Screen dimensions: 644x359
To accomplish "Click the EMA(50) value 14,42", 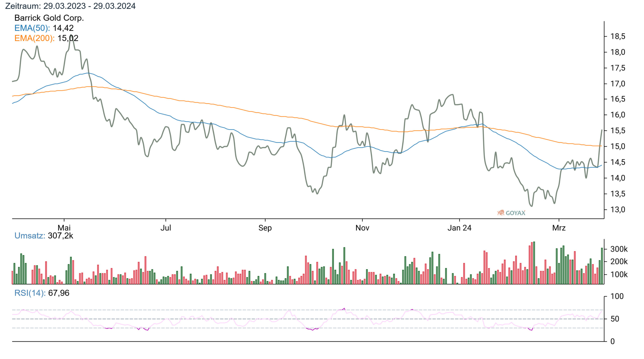I will click(63, 28).
